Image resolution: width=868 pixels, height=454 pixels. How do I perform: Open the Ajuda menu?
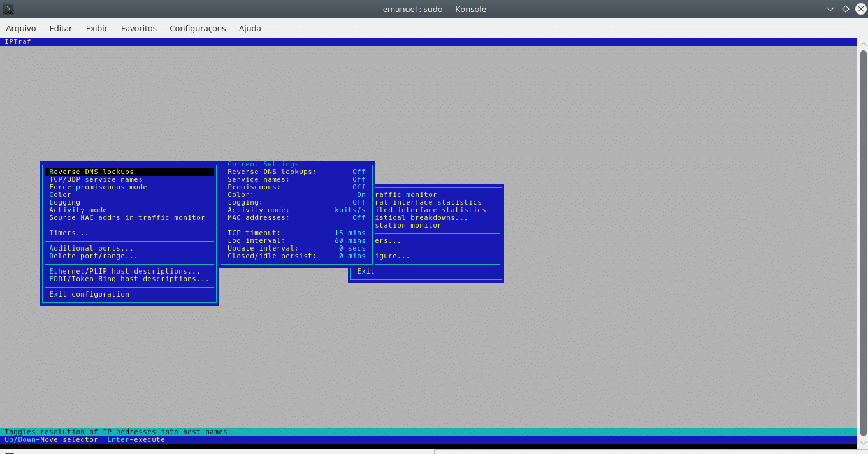point(250,28)
